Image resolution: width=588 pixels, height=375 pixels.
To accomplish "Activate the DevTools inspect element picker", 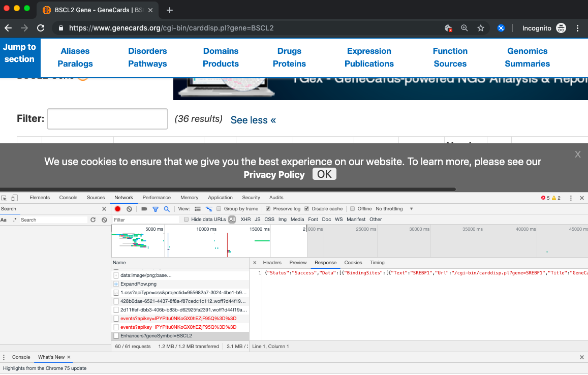I will [x=4, y=198].
